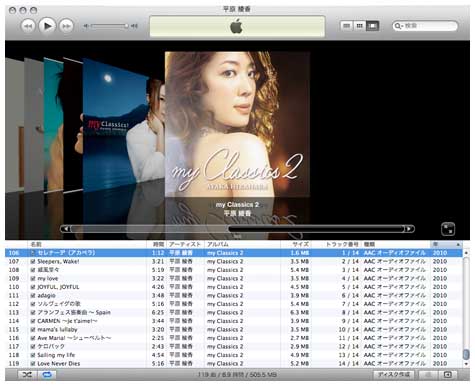Click Cover Flow scrollbar right arrow
The width and height of the screenshot is (475, 386).
pyautogui.click(x=409, y=229)
